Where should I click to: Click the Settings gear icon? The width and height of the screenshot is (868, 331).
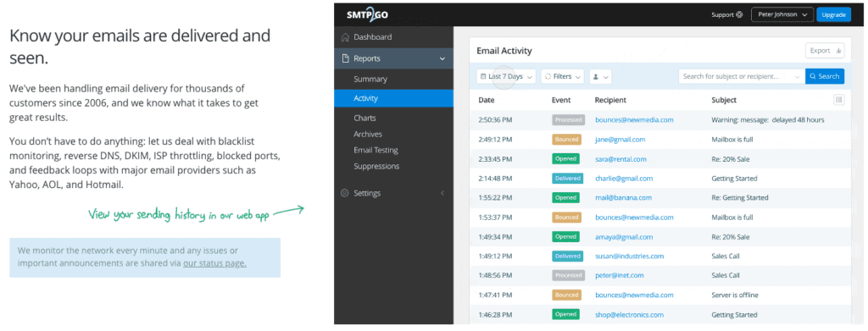[x=345, y=193]
